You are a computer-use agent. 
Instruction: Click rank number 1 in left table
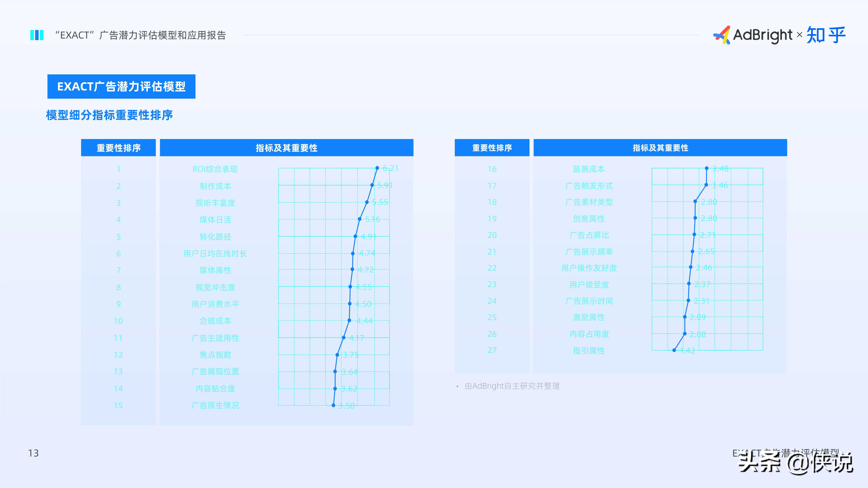click(118, 169)
